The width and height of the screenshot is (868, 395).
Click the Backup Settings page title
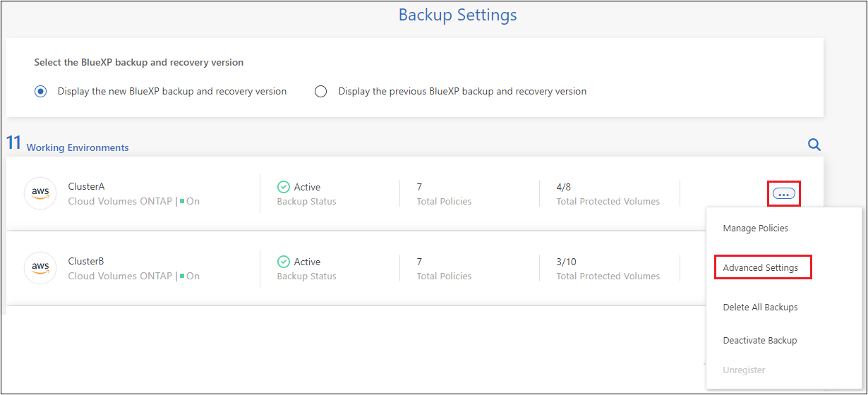457,15
